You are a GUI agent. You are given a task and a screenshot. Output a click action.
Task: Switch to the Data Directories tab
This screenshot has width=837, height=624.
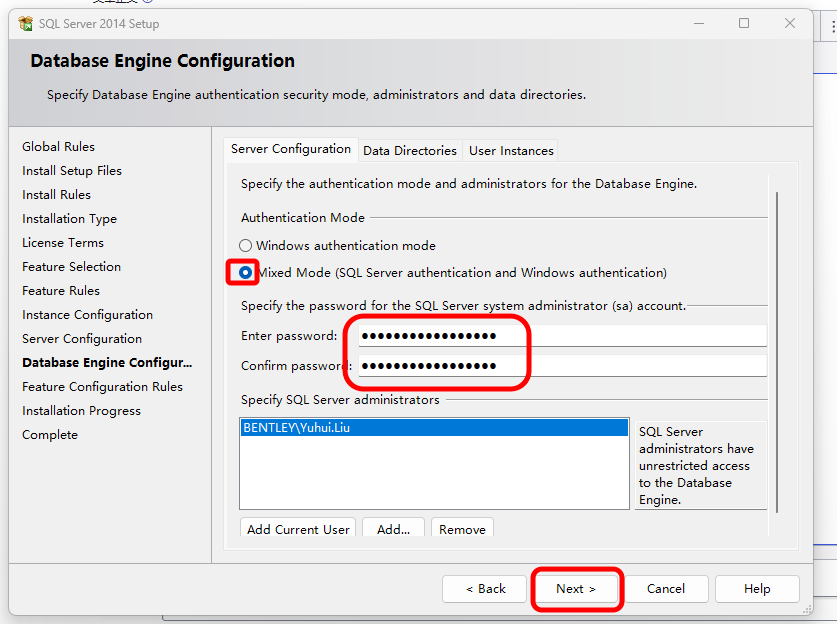tap(410, 151)
